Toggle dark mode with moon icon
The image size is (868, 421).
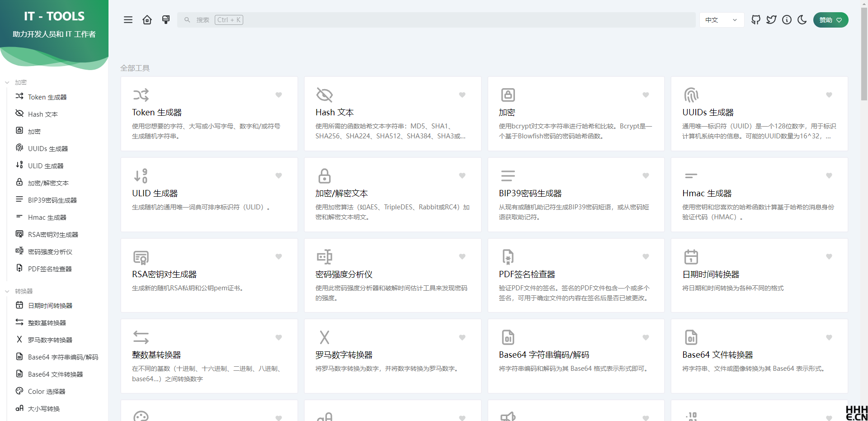[x=802, y=20]
